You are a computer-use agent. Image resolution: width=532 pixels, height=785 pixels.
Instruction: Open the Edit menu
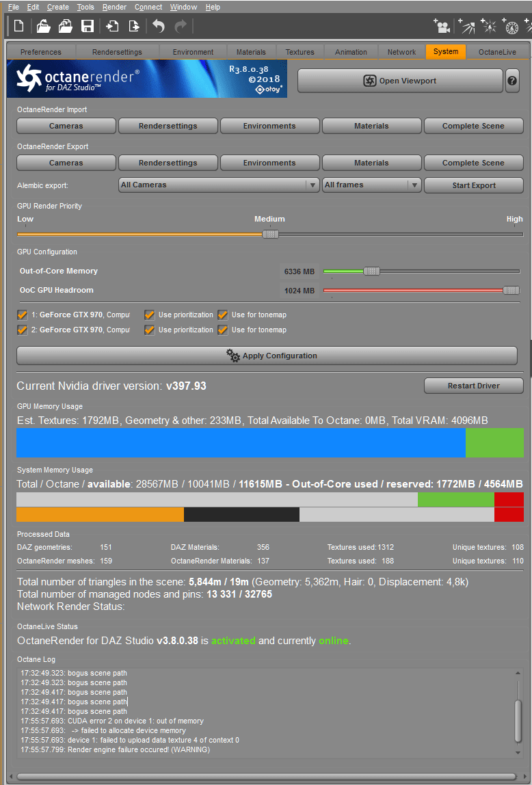tap(33, 7)
